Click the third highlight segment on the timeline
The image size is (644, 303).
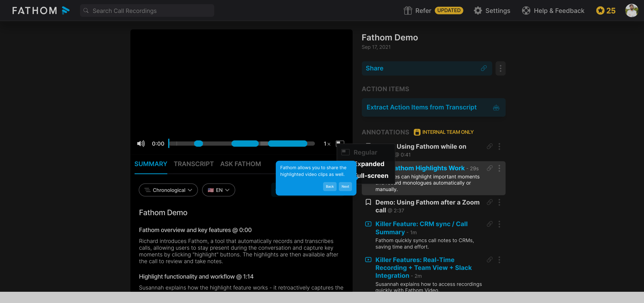coord(288,144)
